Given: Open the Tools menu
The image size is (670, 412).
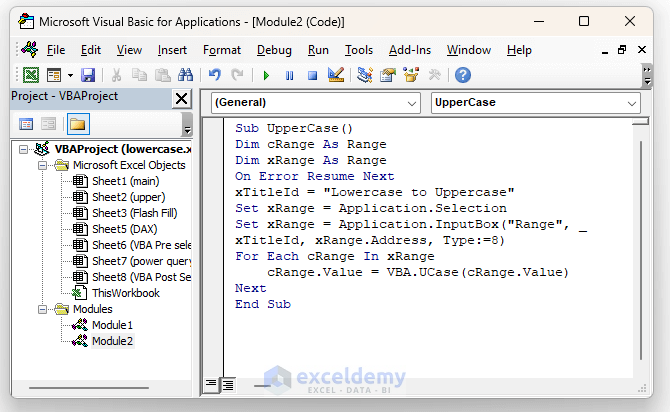Looking at the screenshot, I should coord(359,50).
